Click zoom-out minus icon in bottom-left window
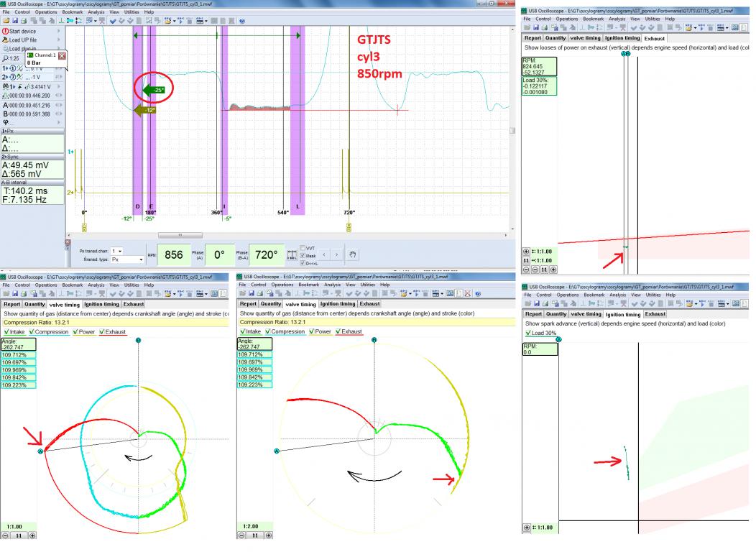 5,535
